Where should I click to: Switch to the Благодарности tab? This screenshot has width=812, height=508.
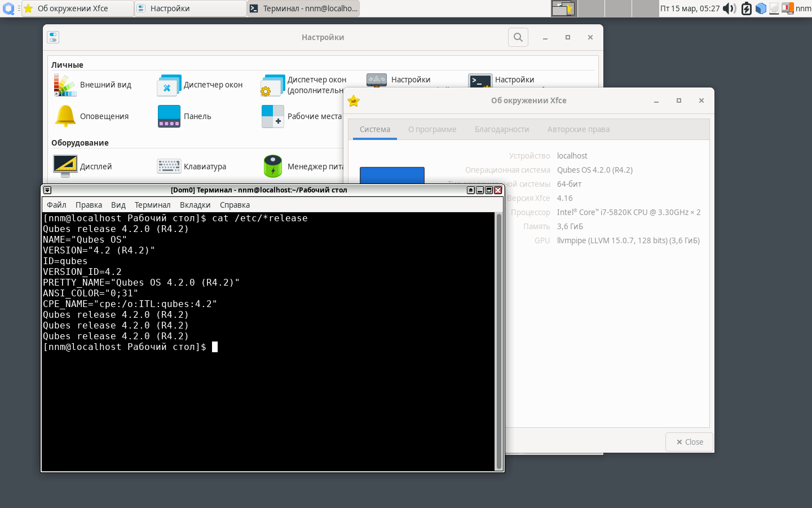click(502, 129)
